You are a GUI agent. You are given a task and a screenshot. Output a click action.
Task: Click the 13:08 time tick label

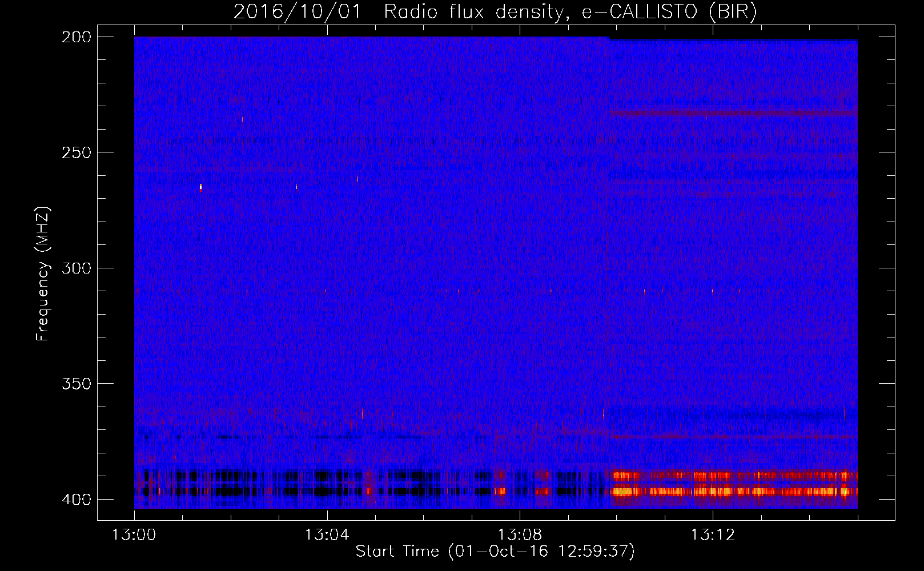point(520,535)
